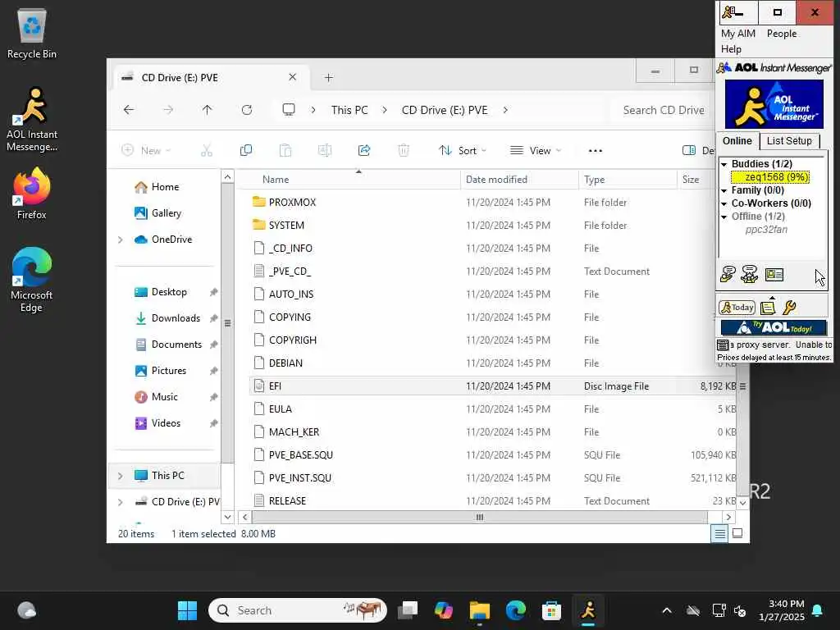This screenshot has height=630, width=840.
Task: Click chevron after CD Drive (E:) PVE in address bar
Action: click(x=505, y=110)
